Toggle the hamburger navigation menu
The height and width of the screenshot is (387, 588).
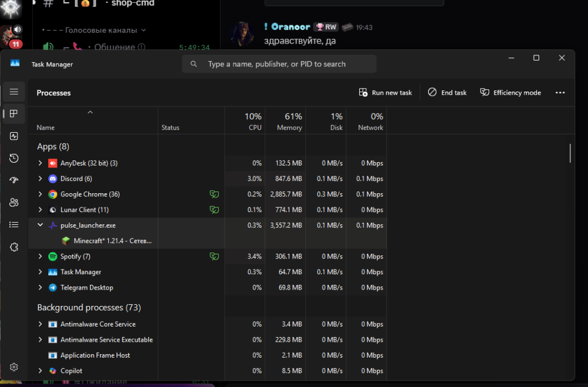pyautogui.click(x=14, y=92)
